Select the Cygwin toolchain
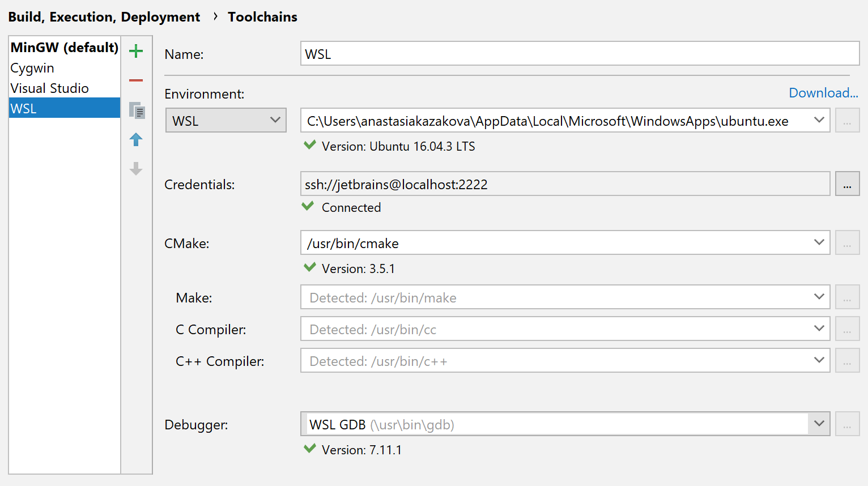The image size is (868, 486). point(32,68)
